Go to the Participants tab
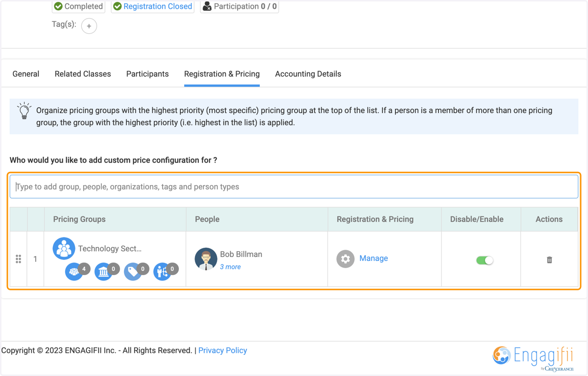The width and height of the screenshot is (588, 376). [x=147, y=74]
